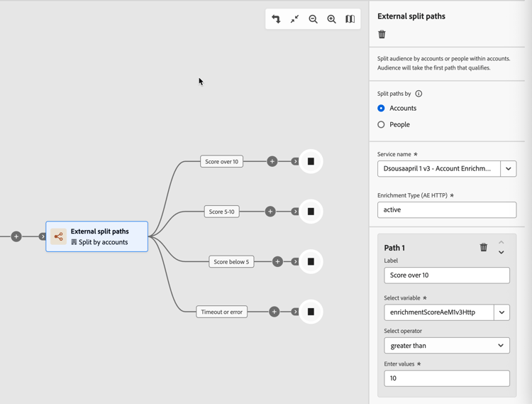Image resolution: width=532 pixels, height=404 pixels.
Task: Select the External split paths node
Action: (97, 236)
